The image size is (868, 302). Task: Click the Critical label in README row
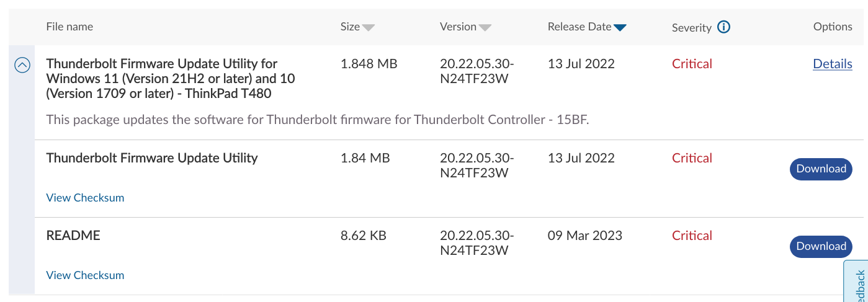tap(692, 236)
